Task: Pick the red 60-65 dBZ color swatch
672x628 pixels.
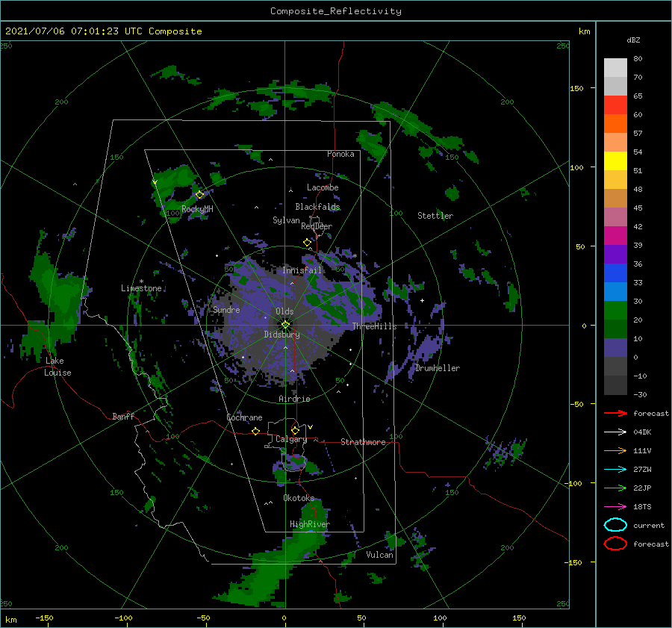Action: click(x=615, y=105)
